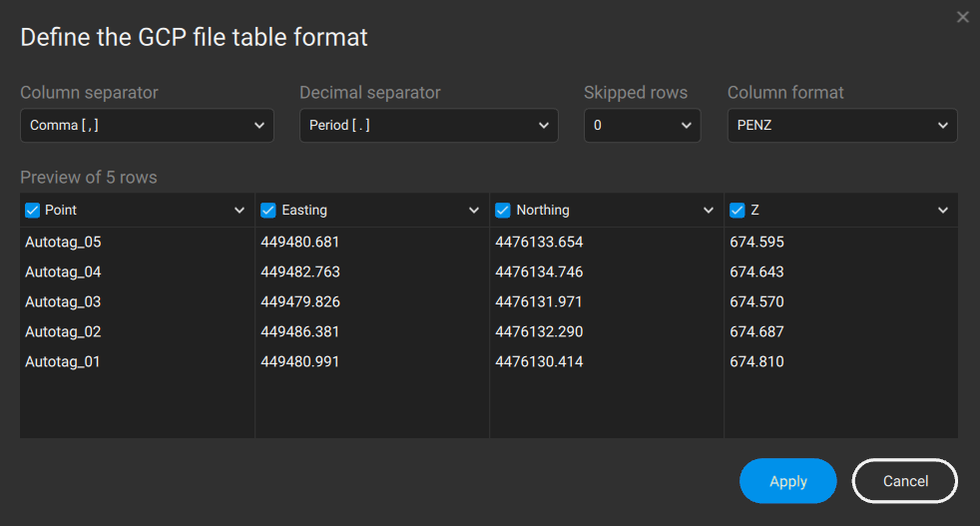Expand the Decimal separator dropdown

[428, 126]
